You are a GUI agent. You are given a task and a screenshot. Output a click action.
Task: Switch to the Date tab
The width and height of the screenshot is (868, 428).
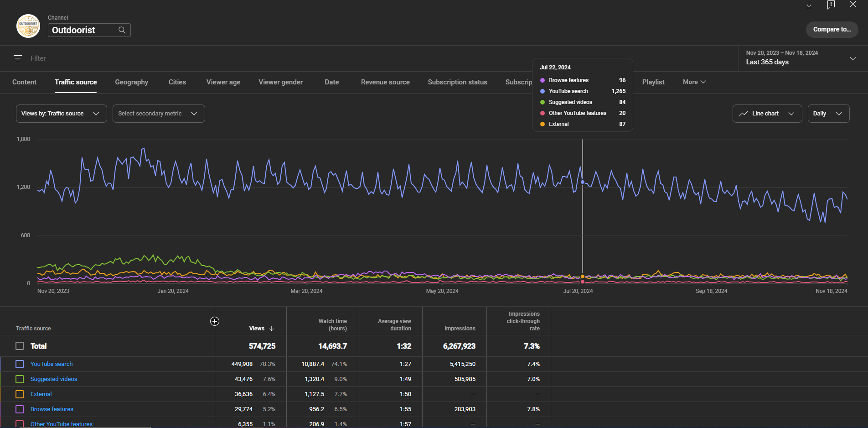click(x=332, y=82)
